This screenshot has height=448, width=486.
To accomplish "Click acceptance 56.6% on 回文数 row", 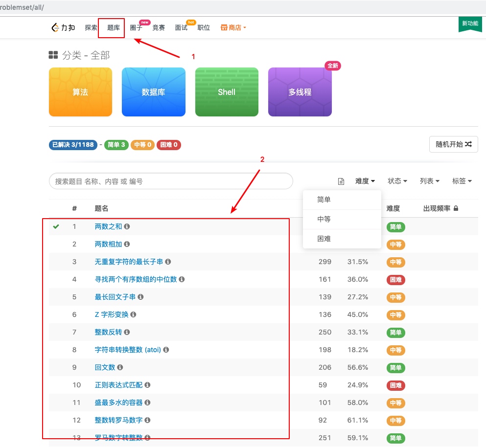I will 358,367.
